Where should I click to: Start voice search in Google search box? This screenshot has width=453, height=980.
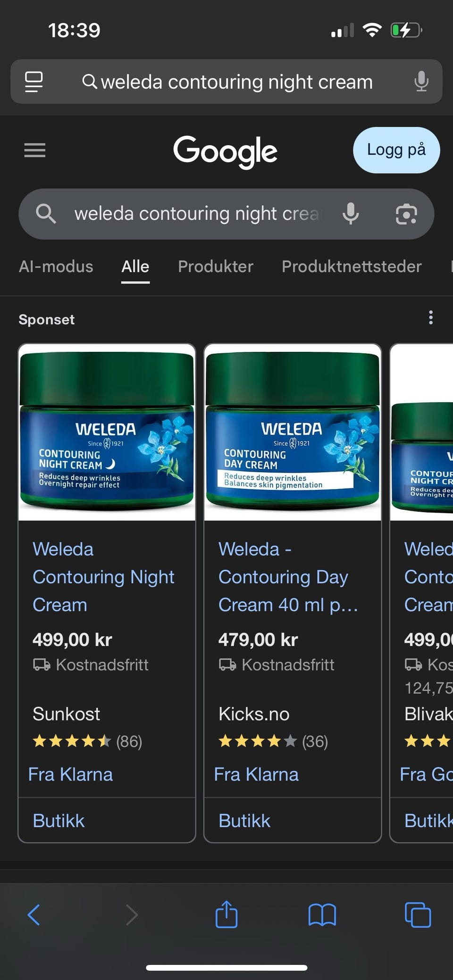(x=350, y=214)
